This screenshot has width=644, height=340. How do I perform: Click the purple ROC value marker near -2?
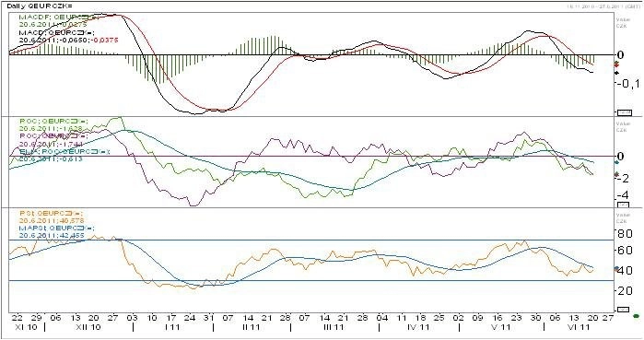pyautogui.click(x=616, y=174)
